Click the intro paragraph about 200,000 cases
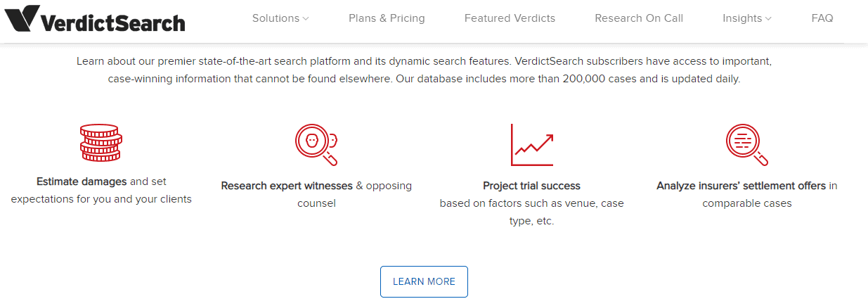Screen dimensions: 868x306 tap(424, 70)
